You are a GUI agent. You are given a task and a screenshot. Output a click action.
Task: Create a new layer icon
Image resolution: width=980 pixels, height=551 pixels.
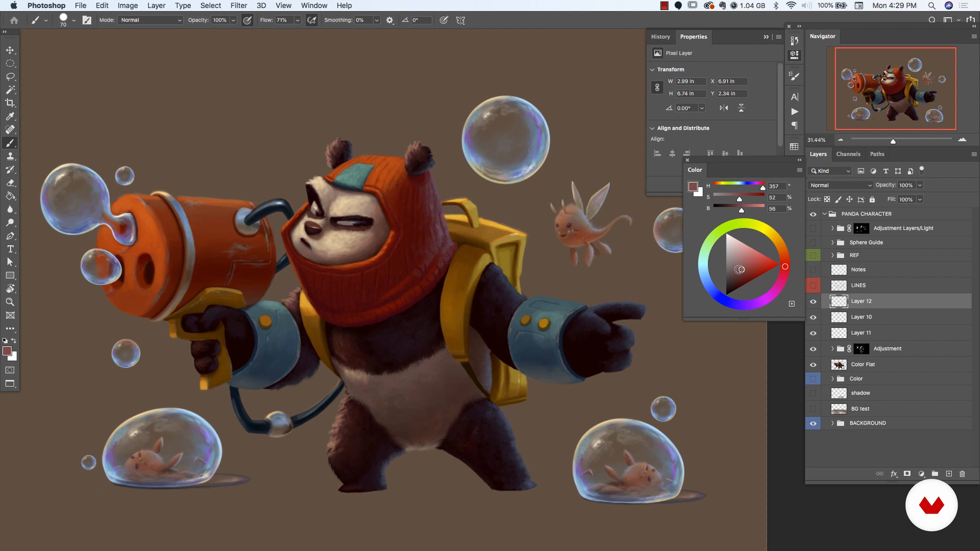click(949, 473)
